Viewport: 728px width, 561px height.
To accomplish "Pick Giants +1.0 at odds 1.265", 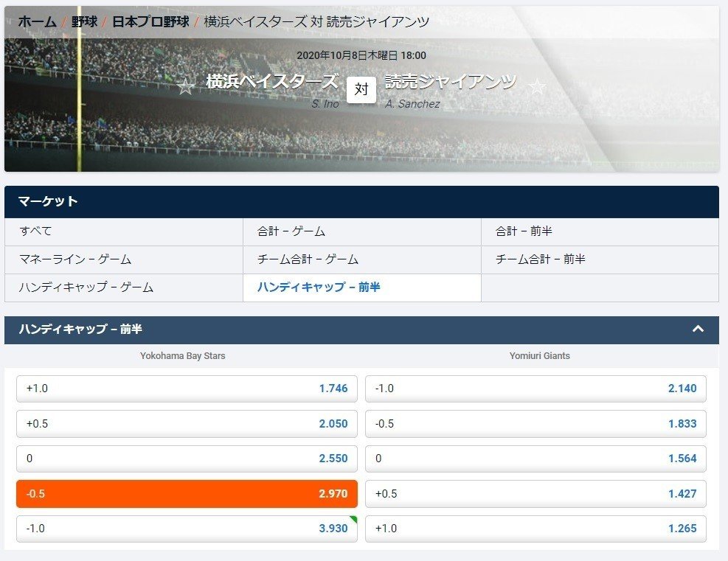I will pyautogui.click(x=535, y=529).
